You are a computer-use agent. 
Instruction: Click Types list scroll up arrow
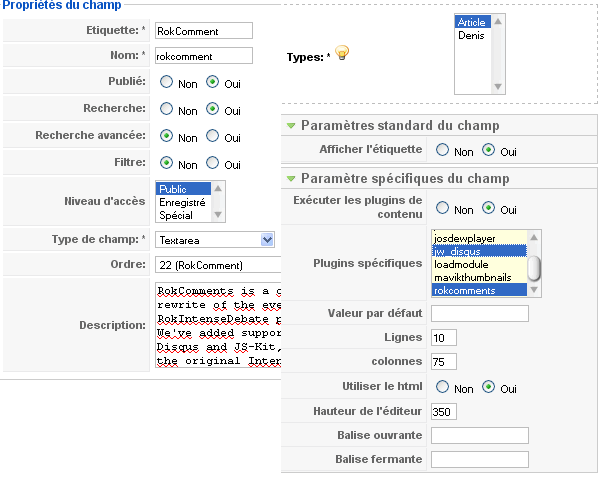click(x=498, y=21)
